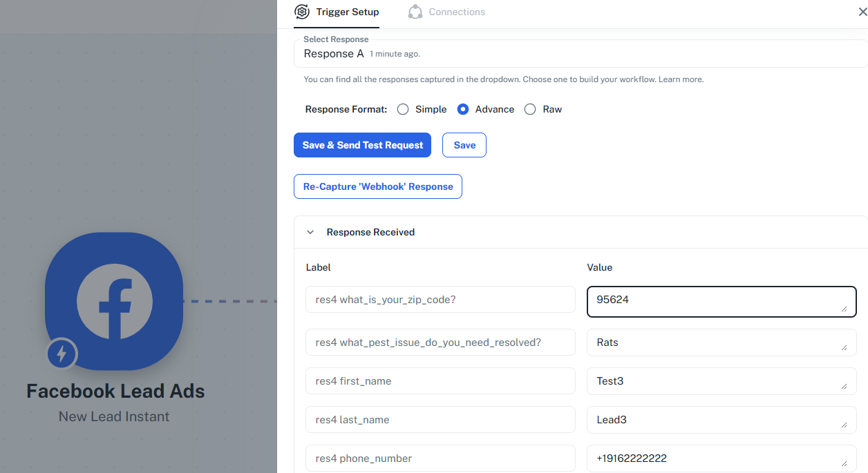Click the res4 first_name label field
Screen dimensions: 868x473
click(440, 381)
